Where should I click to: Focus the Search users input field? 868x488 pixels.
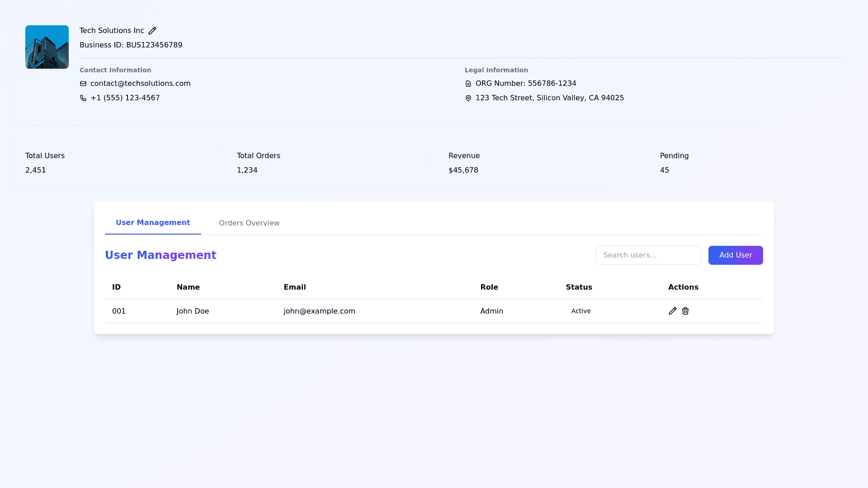coord(648,255)
